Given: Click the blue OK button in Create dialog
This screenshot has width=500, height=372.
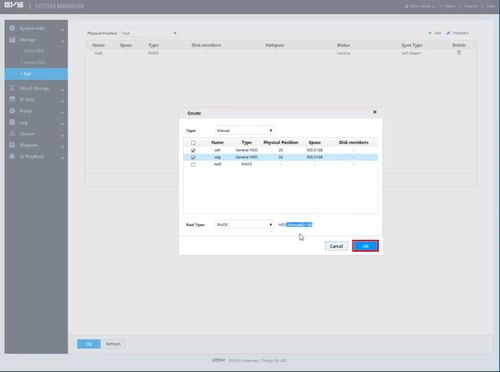Looking at the screenshot, I should 365,246.
